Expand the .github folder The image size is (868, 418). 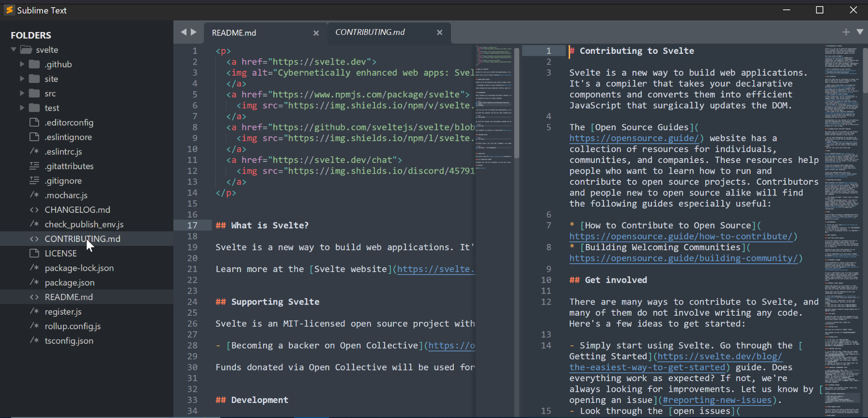coord(22,64)
